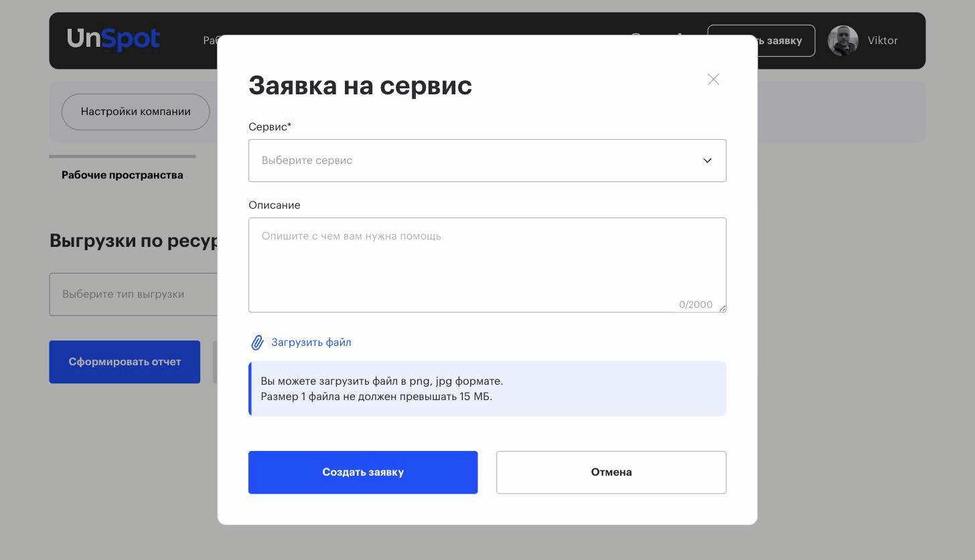Click the paperclip attach icon
Image resolution: width=975 pixels, height=560 pixels.
257,343
